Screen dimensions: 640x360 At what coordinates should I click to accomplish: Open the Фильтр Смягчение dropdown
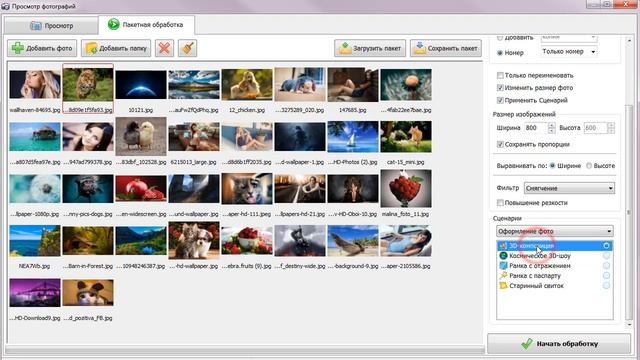[569, 188]
